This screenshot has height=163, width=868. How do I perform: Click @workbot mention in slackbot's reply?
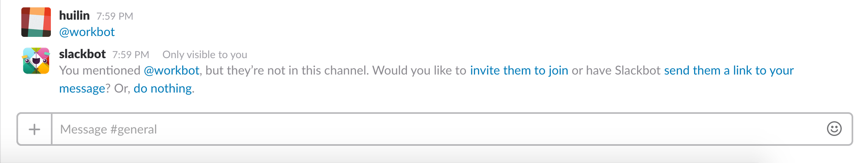click(171, 70)
